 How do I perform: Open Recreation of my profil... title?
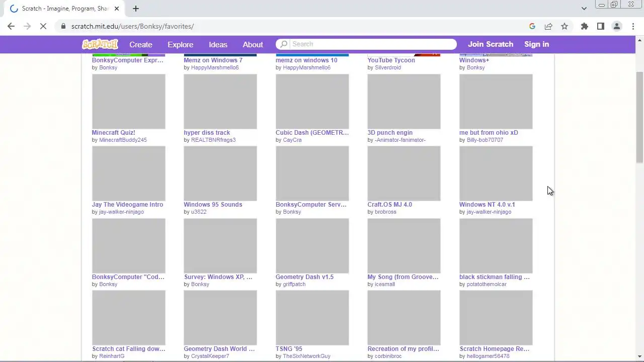[x=404, y=349]
